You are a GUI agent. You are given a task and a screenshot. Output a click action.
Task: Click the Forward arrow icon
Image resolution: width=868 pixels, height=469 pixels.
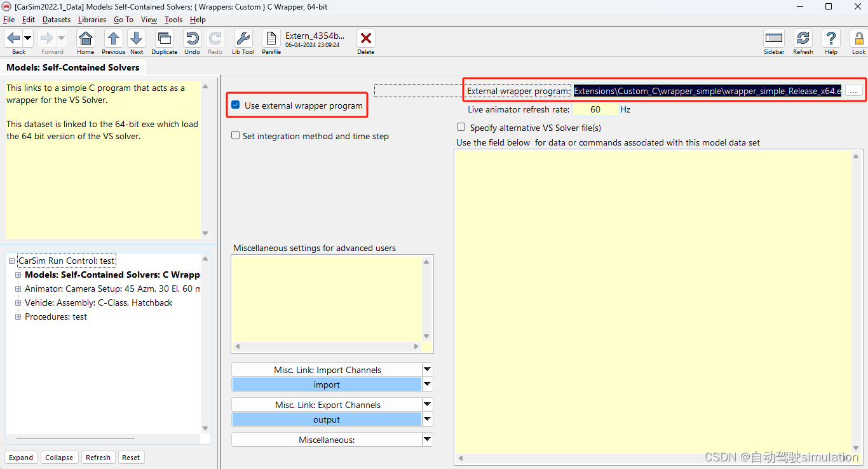tap(47, 38)
